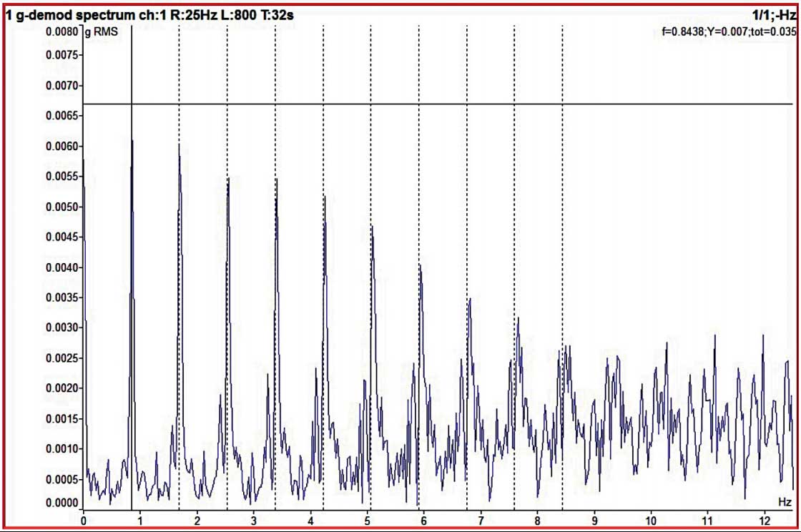Click the 0.0080 tick label on y-axis
801x532 pixels.
[x=60, y=33]
